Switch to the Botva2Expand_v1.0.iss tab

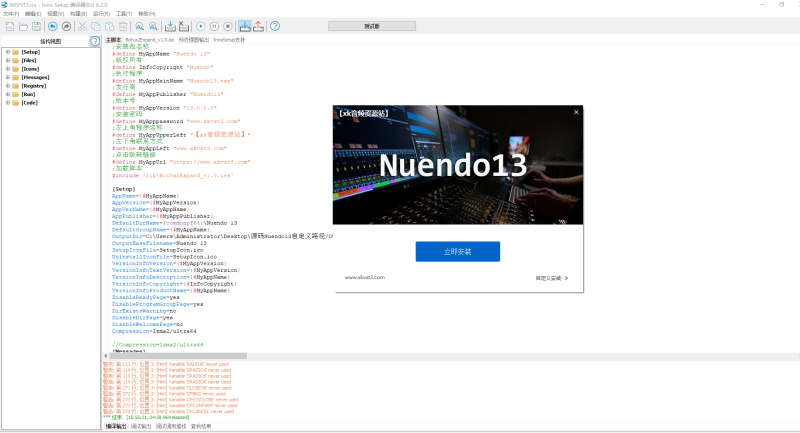pos(149,40)
